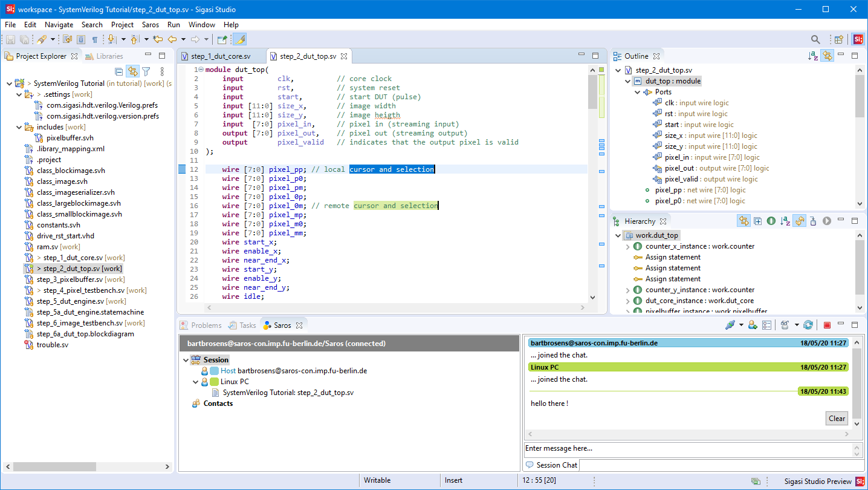The image size is (868, 490).
Task: Toggle Link with Editor in Project Explorer
Action: 132,71
